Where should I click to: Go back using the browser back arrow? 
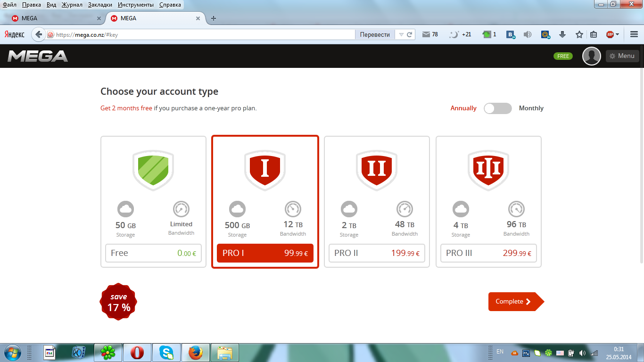tap(38, 34)
